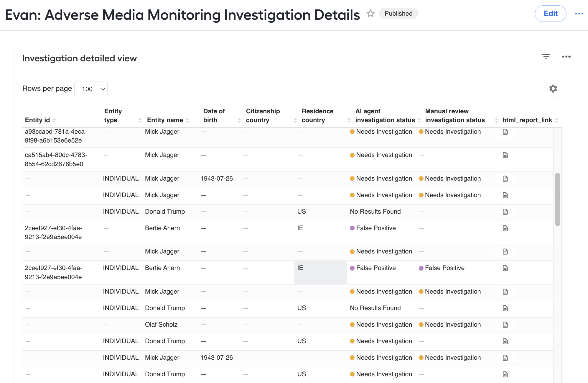Open report icon for Olaf Scholz row
Image resolution: width=588 pixels, height=383 pixels.
pos(505,325)
